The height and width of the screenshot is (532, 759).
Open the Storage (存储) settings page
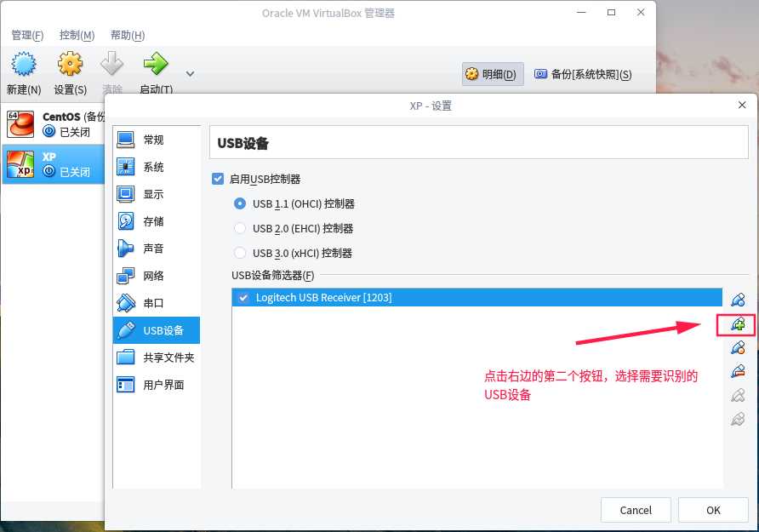click(157, 221)
